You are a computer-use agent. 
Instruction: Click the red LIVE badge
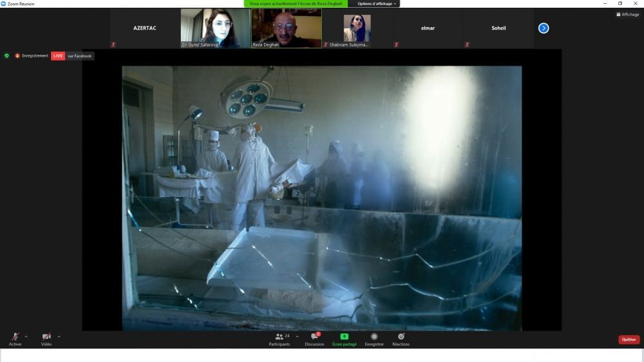tap(58, 56)
